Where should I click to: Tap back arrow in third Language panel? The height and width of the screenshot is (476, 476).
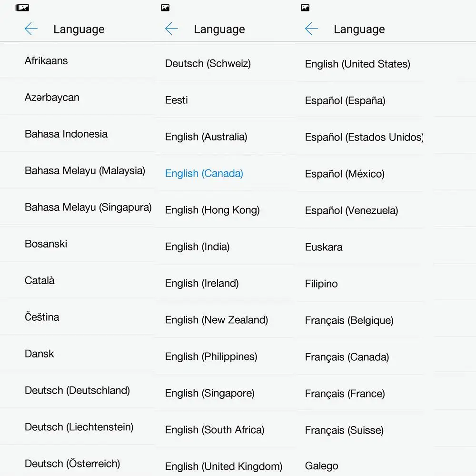point(311,29)
